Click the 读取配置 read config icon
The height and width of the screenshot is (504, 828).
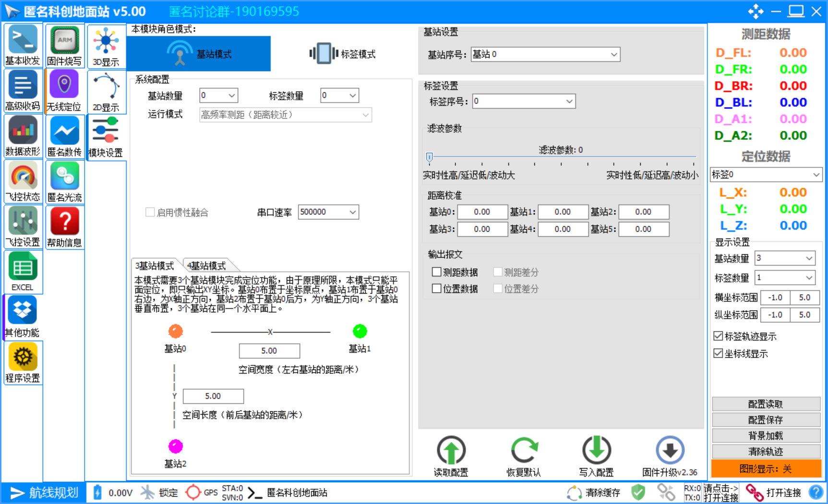(451, 456)
